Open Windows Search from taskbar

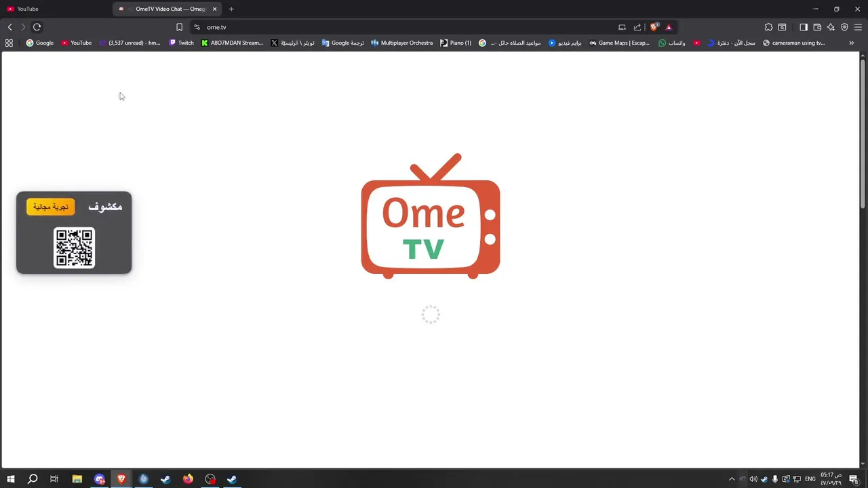(x=32, y=479)
